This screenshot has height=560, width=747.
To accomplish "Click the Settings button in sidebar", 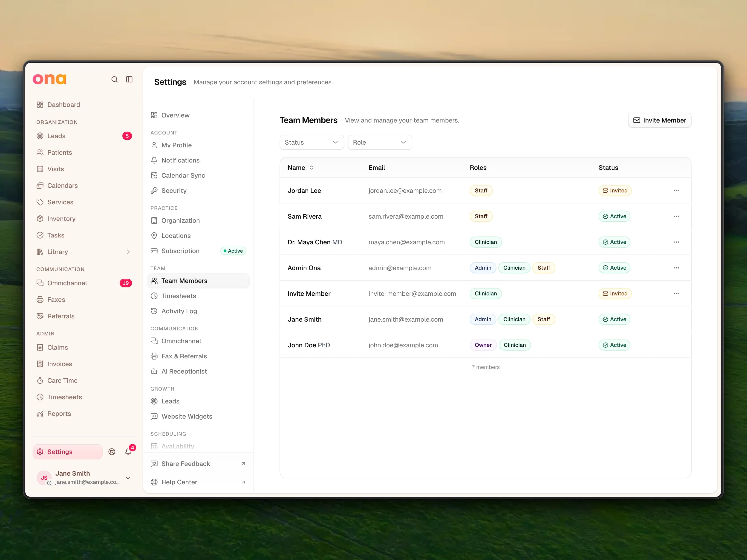I will [68, 452].
